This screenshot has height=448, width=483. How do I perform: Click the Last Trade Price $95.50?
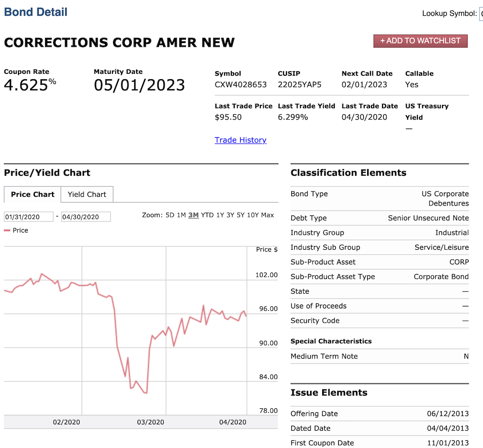point(228,117)
